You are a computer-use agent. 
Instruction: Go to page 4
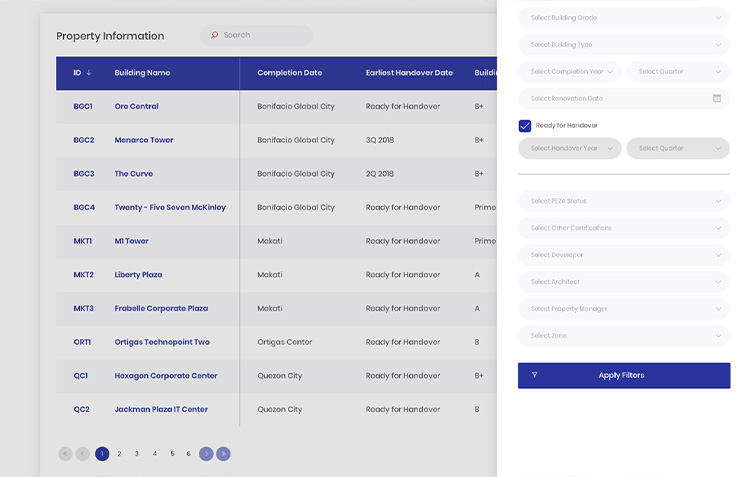(x=154, y=454)
